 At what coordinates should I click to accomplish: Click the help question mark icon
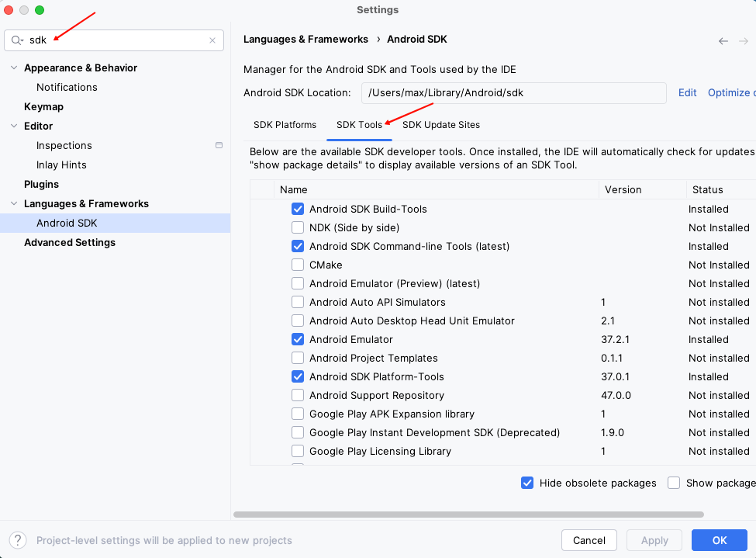point(18,540)
